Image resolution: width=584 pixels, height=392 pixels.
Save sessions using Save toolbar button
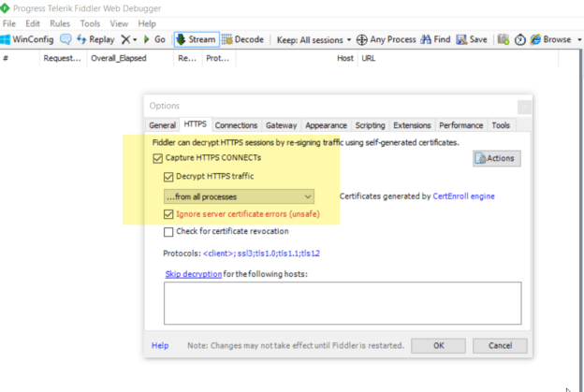pyautogui.click(x=472, y=39)
